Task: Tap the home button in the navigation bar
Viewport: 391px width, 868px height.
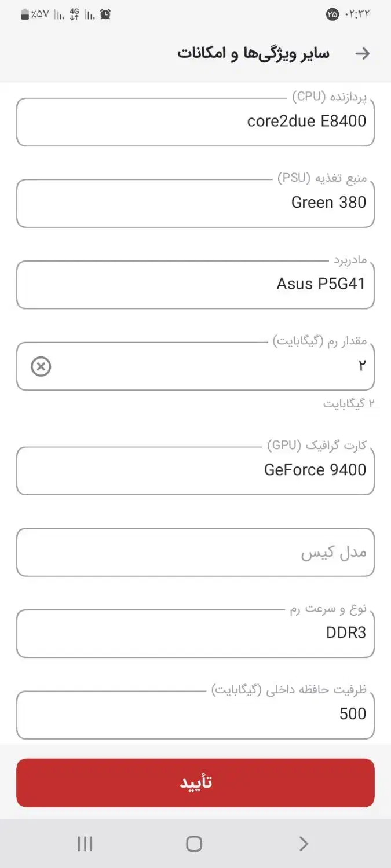Action: (x=195, y=844)
